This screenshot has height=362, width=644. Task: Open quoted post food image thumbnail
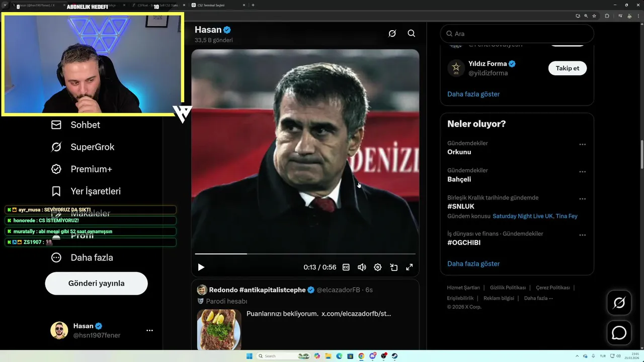[x=219, y=330]
